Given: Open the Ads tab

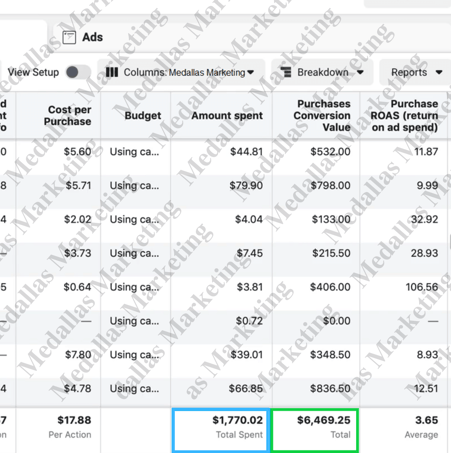Looking at the screenshot, I should [252, 37].
